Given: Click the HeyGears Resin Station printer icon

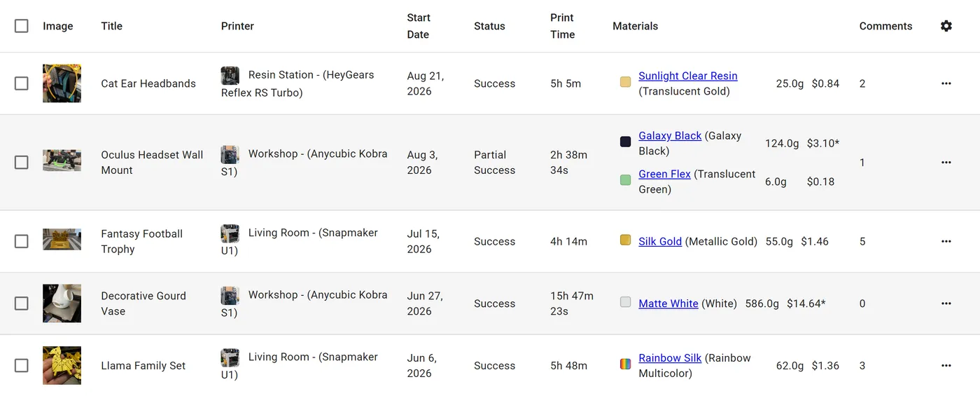Looking at the screenshot, I should (x=230, y=75).
